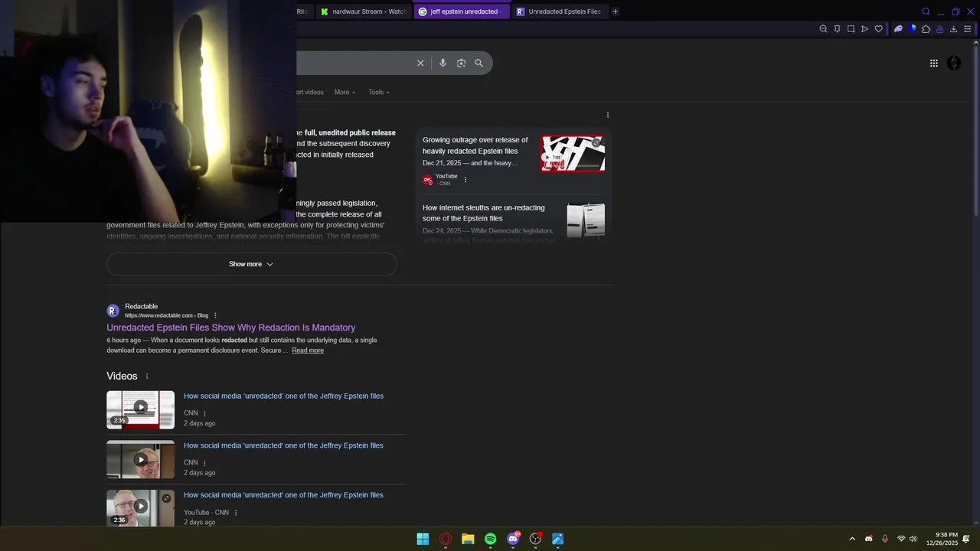The width and height of the screenshot is (980, 551).
Task: Open OBS Studio from the taskbar
Action: 535,539
